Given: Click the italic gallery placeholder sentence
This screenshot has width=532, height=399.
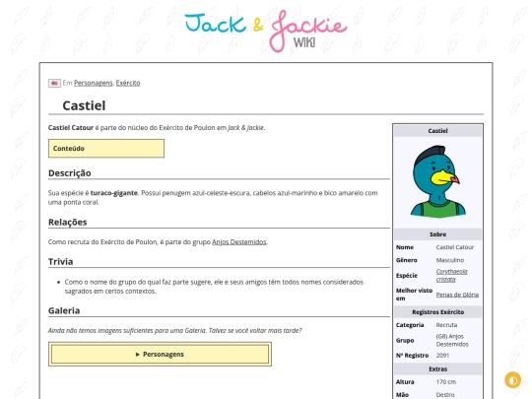Looking at the screenshot, I should click(174, 330).
